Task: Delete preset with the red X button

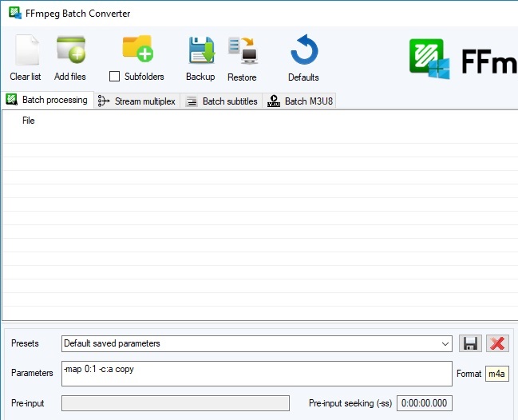Action: tap(497, 343)
